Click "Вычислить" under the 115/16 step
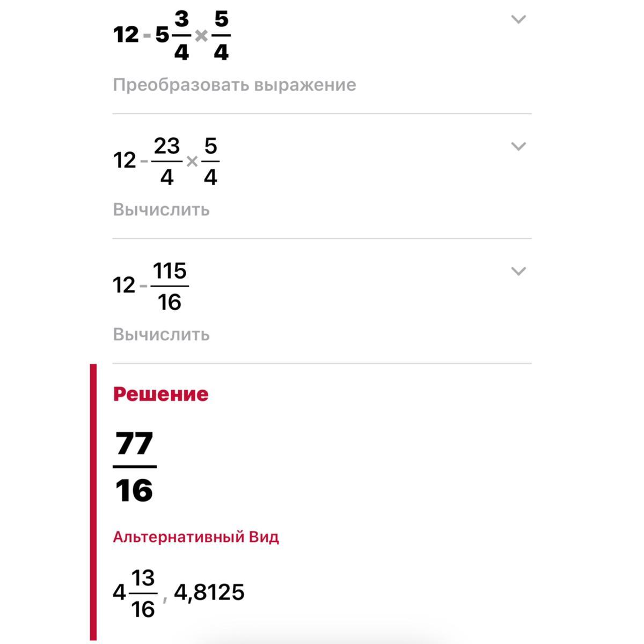This screenshot has width=644, height=644. [161, 334]
